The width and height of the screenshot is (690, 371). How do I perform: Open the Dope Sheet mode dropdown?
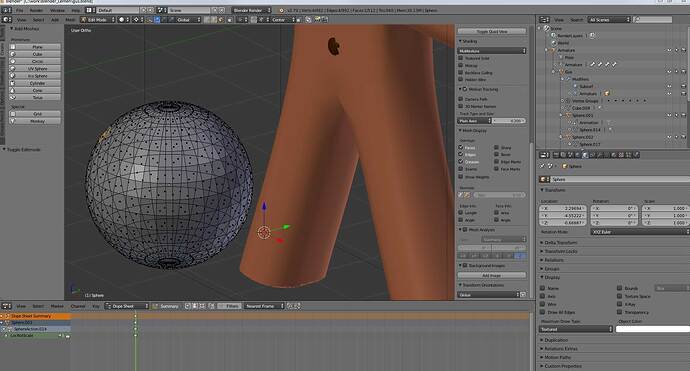coord(127,306)
